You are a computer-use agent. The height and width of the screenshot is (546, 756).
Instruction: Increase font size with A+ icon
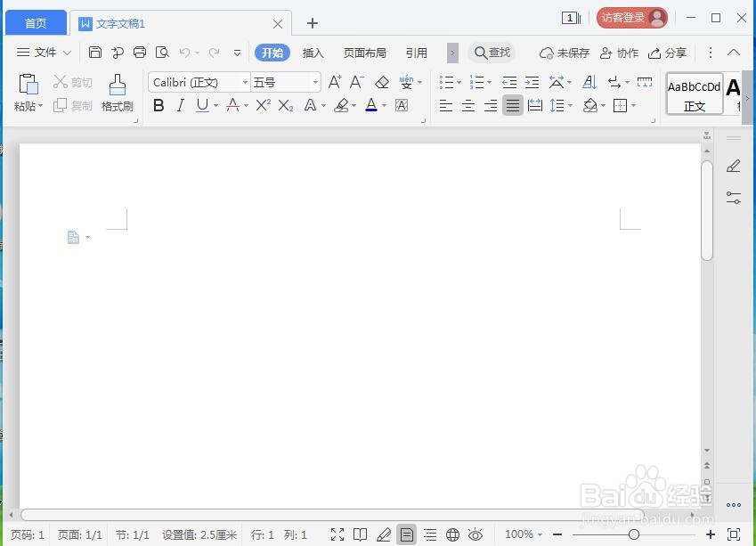(335, 82)
